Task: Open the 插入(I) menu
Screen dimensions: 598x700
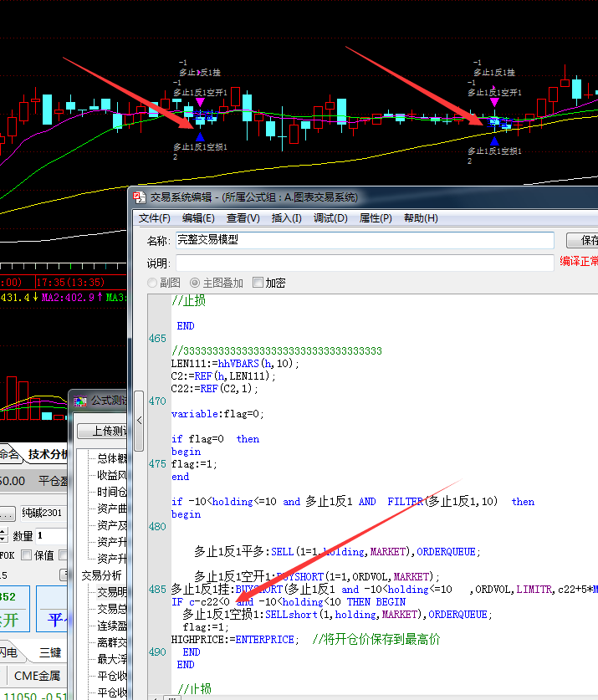Action: tap(286, 218)
